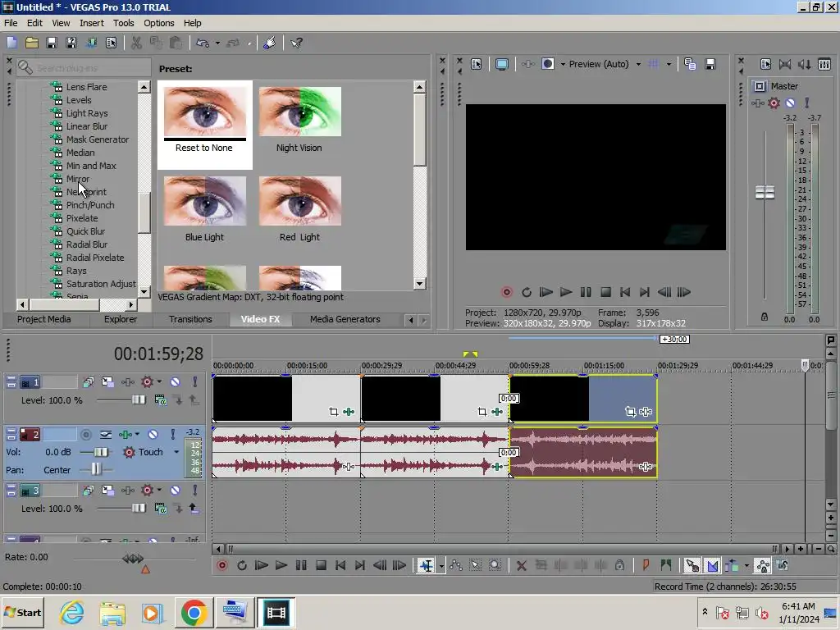This screenshot has height=630, width=840.
Task: Delete selection using X icon
Action: tap(521, 566)
